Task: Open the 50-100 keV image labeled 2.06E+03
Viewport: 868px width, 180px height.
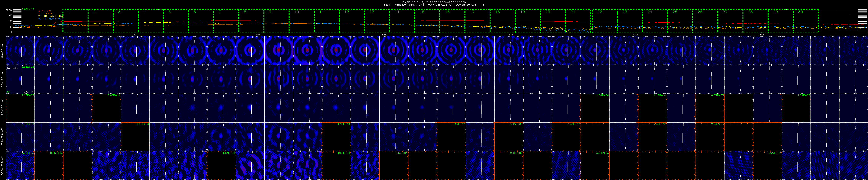Action: pos(20,165)
